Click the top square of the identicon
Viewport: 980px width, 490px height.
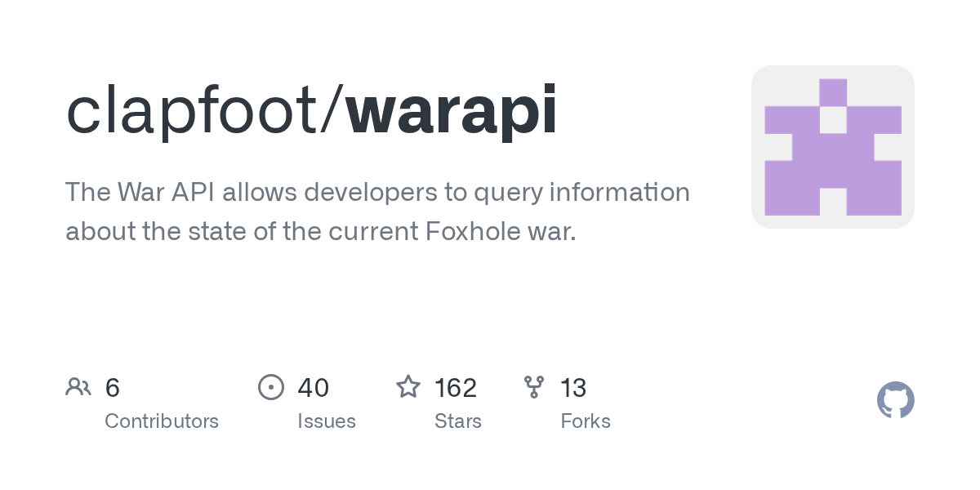833,92
